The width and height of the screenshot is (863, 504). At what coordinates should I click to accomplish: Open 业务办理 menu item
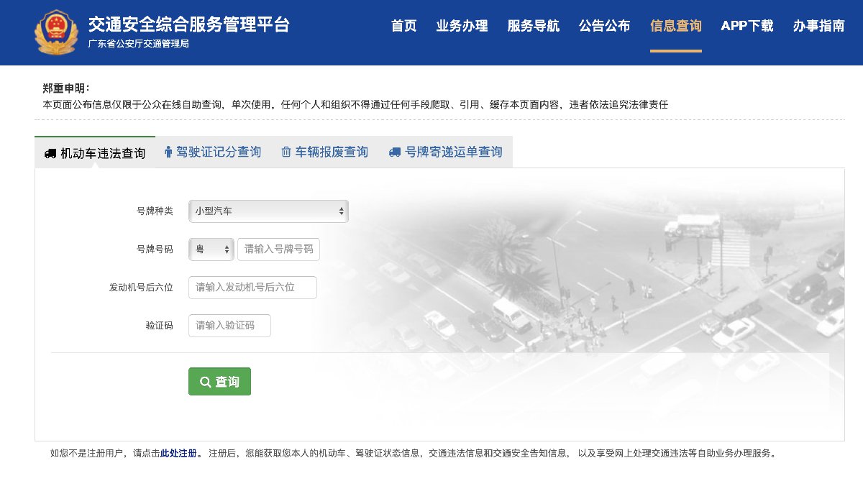[462, 27]
